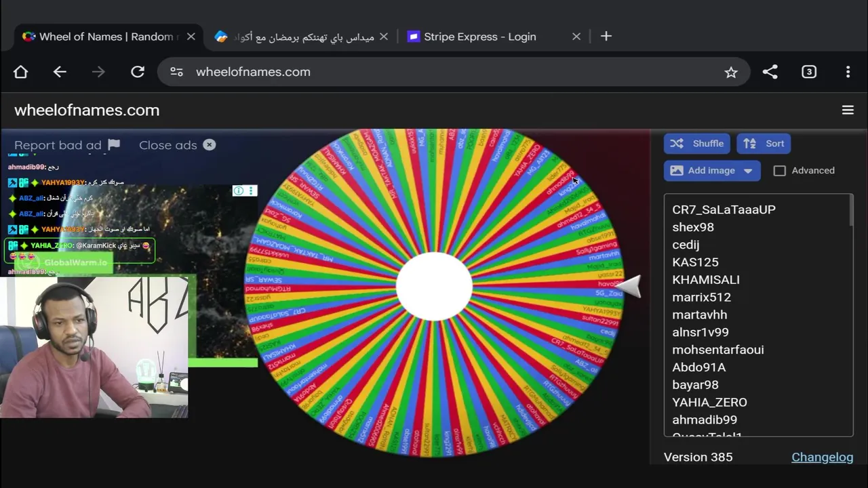Open a new tab with plus
Viewport: 868px width, 488px height.
(x=606, y=37)
